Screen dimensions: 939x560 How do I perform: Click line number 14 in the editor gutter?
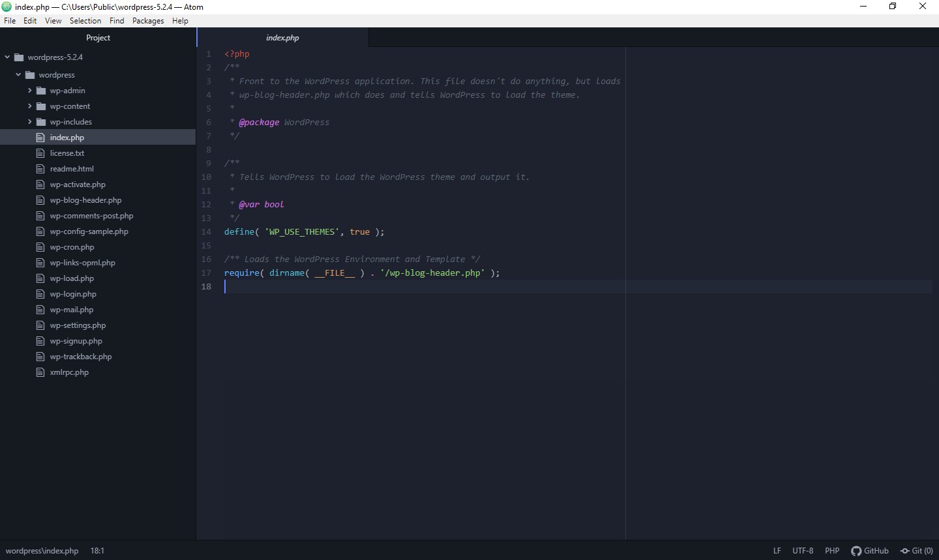pyautogui.click(x=207, y=232)
